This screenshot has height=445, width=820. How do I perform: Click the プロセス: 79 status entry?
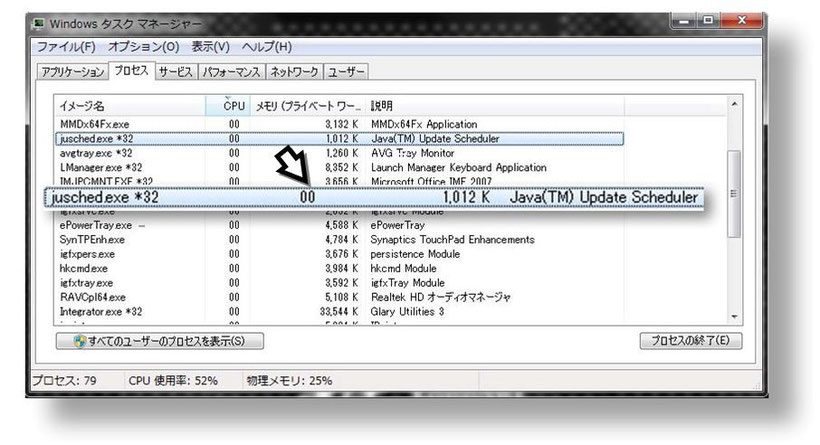point(64,381)
